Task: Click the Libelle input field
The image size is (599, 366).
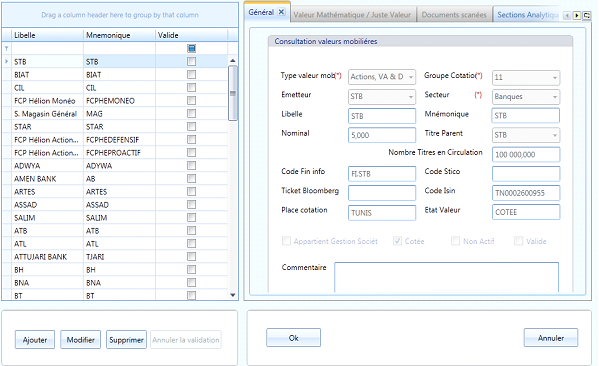Action: pos(382,116)
